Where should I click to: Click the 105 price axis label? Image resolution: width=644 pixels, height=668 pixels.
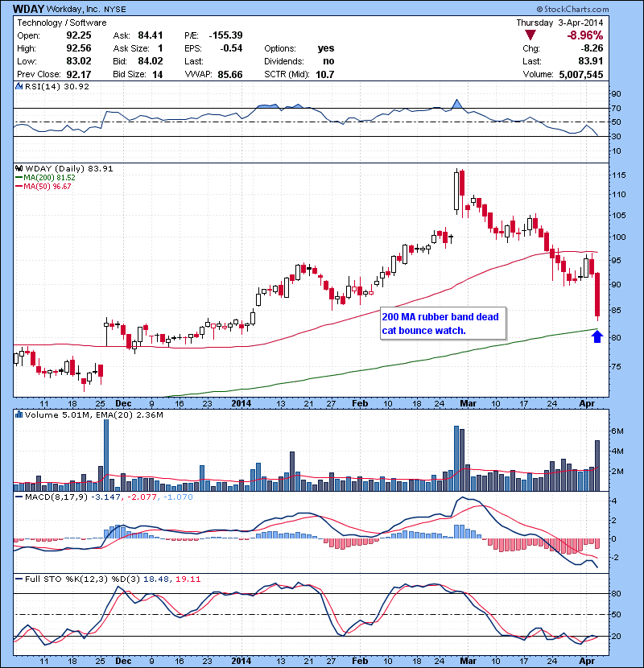618,215
